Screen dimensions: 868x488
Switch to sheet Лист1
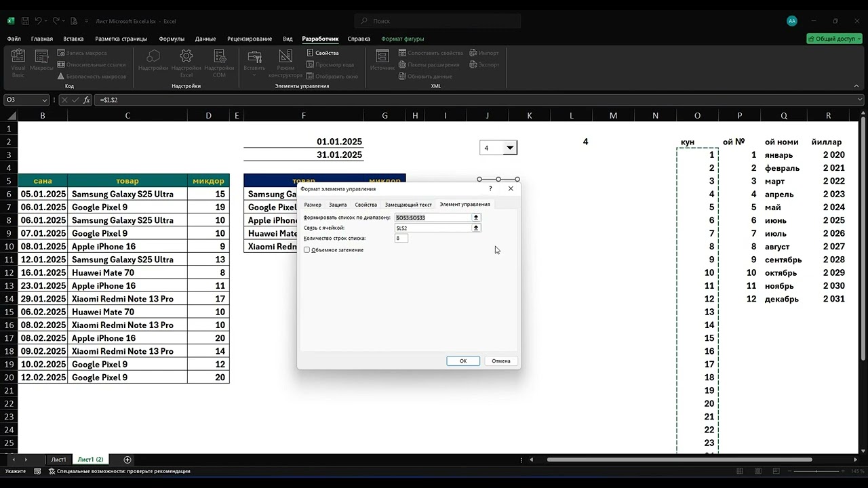[x=59, y=460]
